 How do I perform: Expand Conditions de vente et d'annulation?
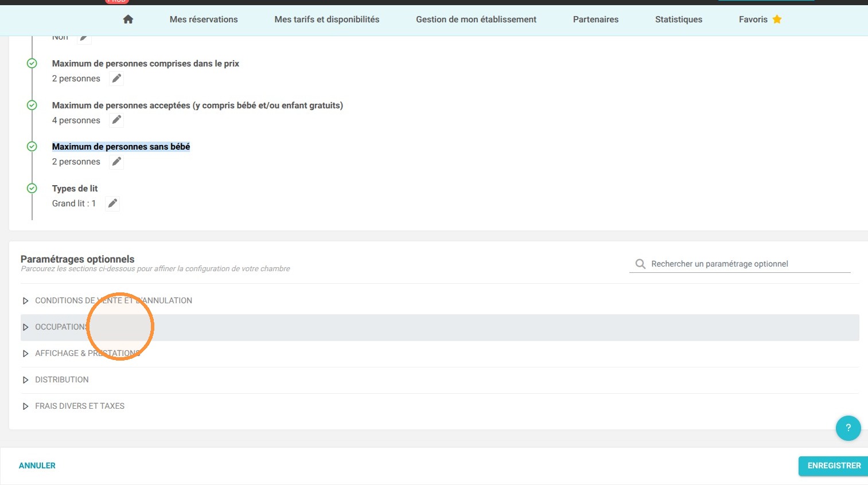tap(439, 300)
